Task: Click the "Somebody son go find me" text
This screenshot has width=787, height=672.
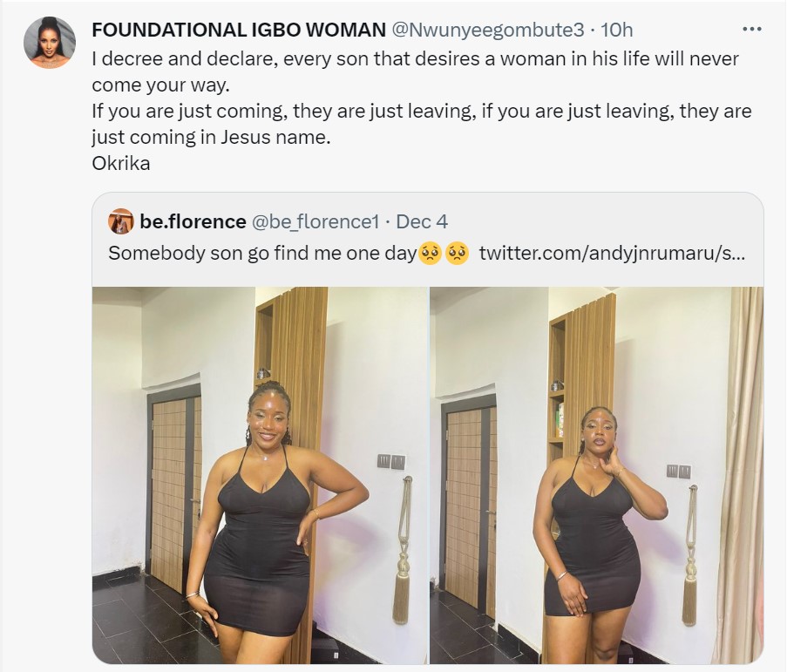Action: pos(261,254)
